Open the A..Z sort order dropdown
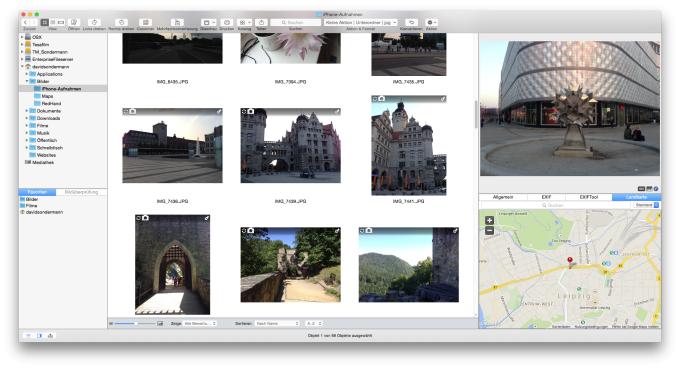680x369 pixels. click(x=314, y=323)
